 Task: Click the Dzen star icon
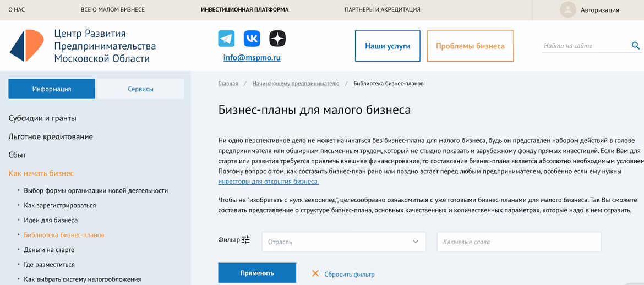(x=277, y=39)
